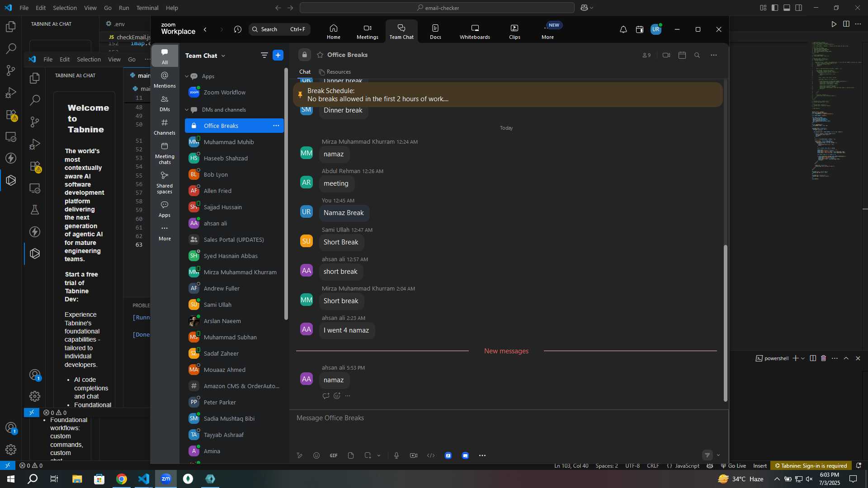
Task: Insert code snippet icon
Action: [431, 455]
